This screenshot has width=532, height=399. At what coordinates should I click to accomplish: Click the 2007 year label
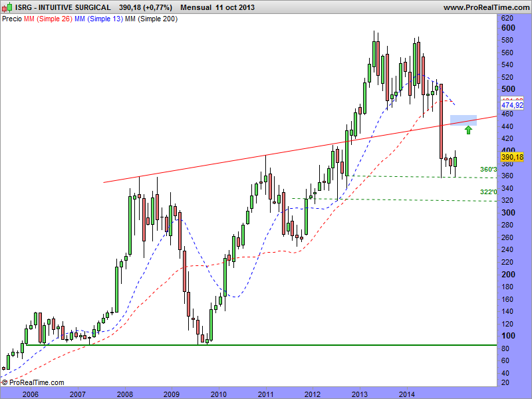[78, 394]
